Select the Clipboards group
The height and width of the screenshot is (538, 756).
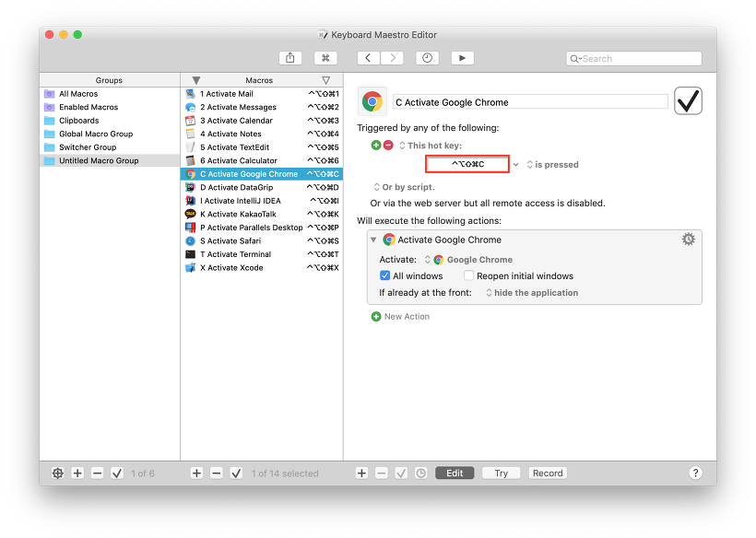[110, 121]
